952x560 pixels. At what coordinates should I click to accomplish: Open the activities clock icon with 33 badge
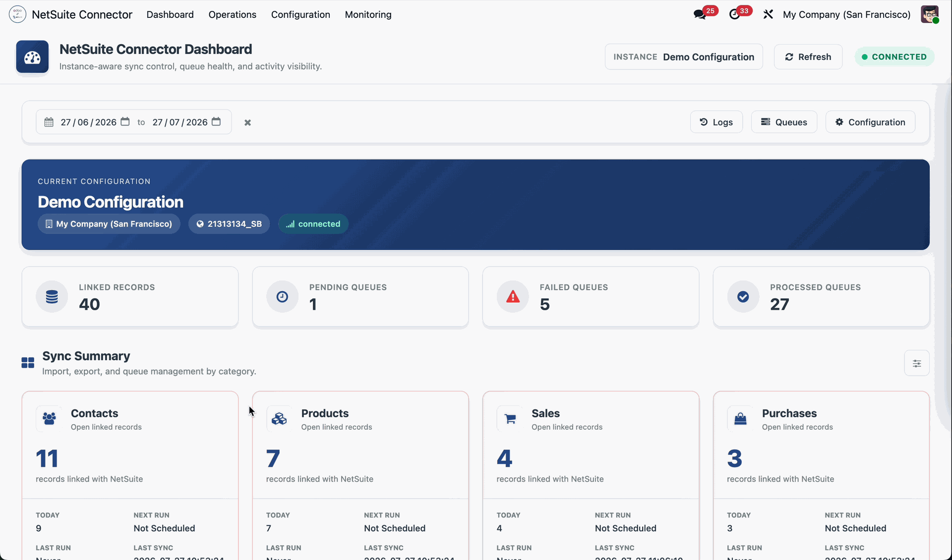pyautogui.click(x=735, y=14)
